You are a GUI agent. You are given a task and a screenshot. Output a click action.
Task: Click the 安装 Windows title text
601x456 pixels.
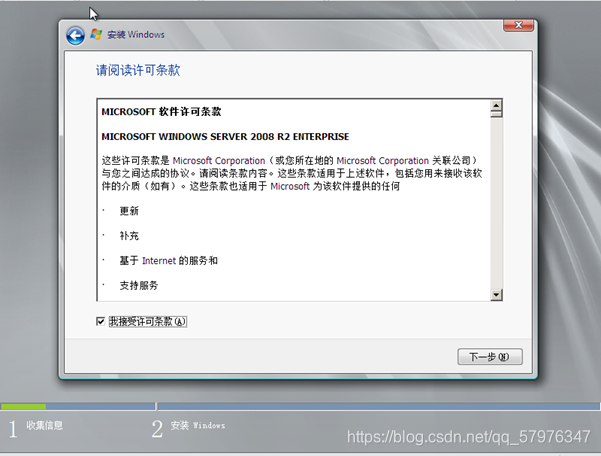click(x=136, y=34)
